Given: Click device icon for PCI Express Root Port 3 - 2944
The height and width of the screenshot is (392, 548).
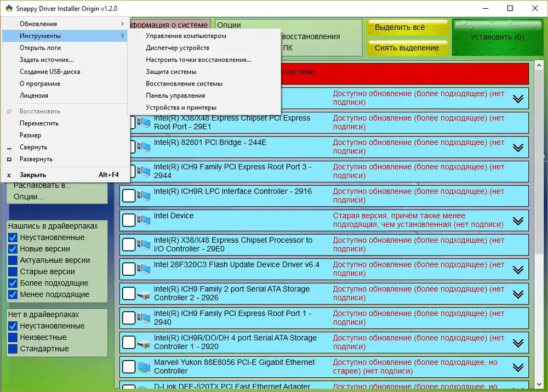Looking at the screenshot, I should pyautogui.click(x=144, y=171).
